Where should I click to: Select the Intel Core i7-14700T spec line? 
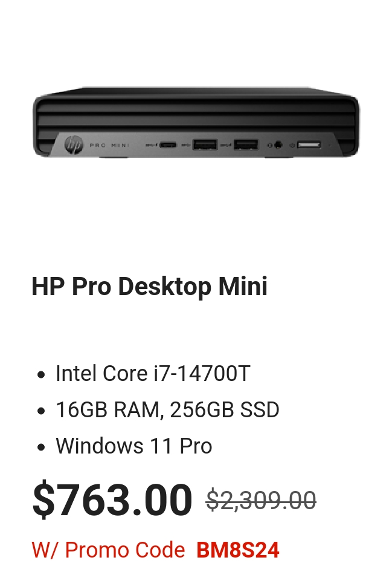coord(153,373)
